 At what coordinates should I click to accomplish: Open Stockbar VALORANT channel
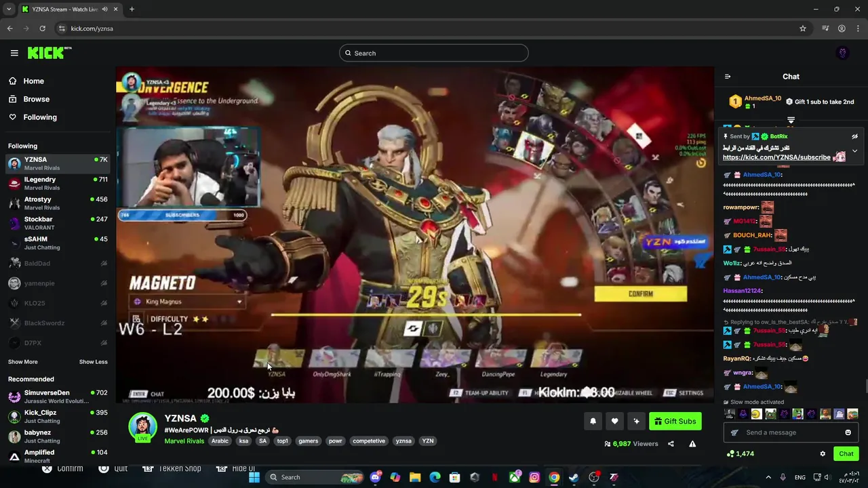58,223
